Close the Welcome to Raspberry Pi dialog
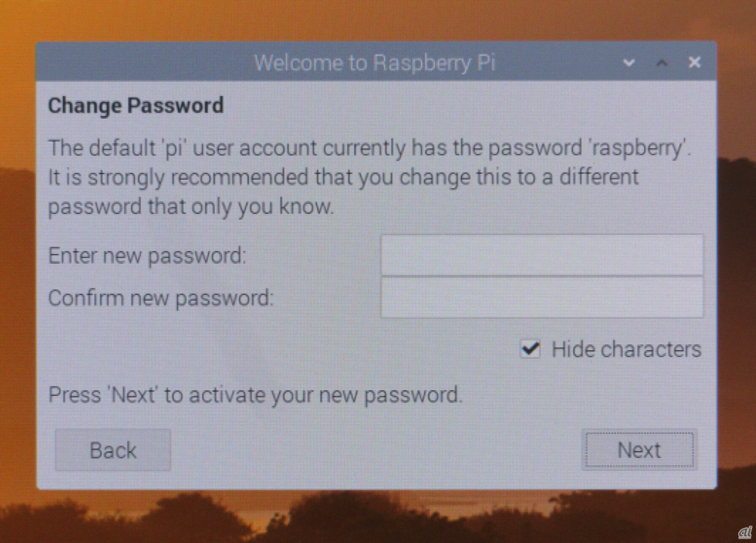The width and height of the screenshot is (756, 543). (x=695, y=61)
